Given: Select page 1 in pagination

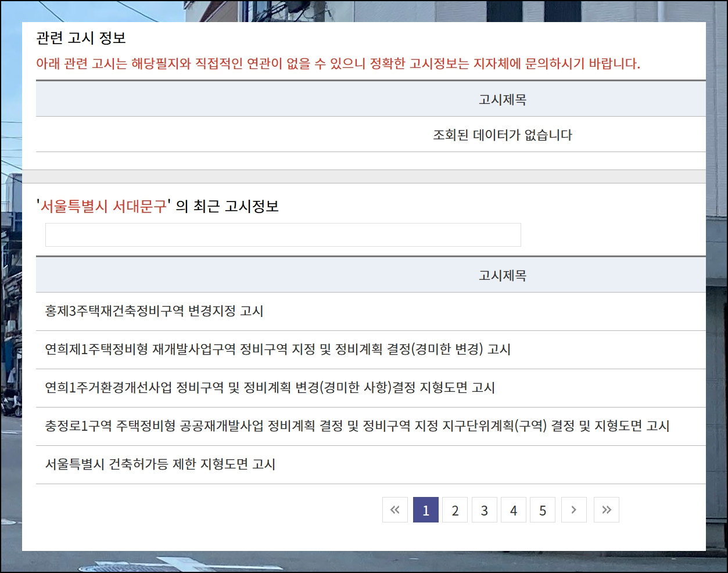Looking at the screenshot, I should pyautogui.click(x=426, y=510).
